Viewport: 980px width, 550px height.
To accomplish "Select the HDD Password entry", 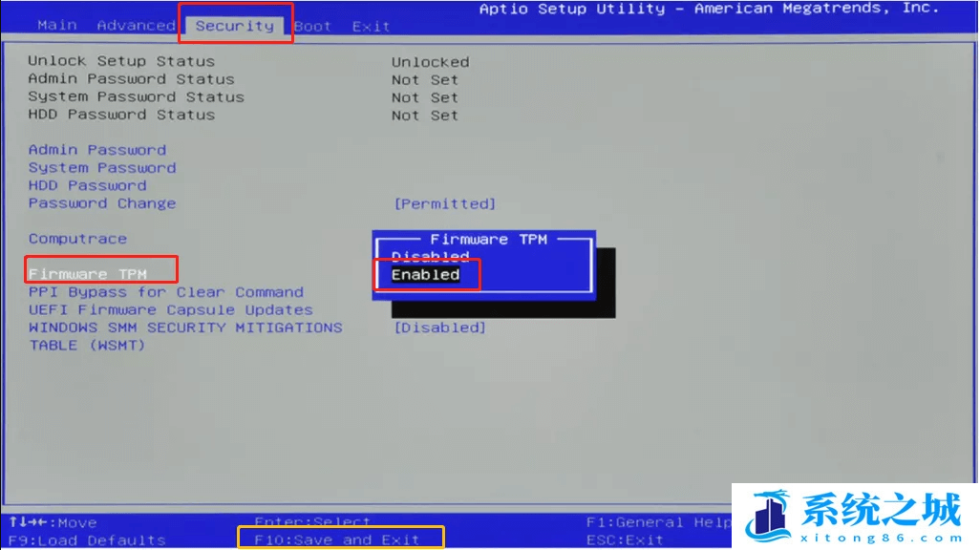I will pos(87,185).
